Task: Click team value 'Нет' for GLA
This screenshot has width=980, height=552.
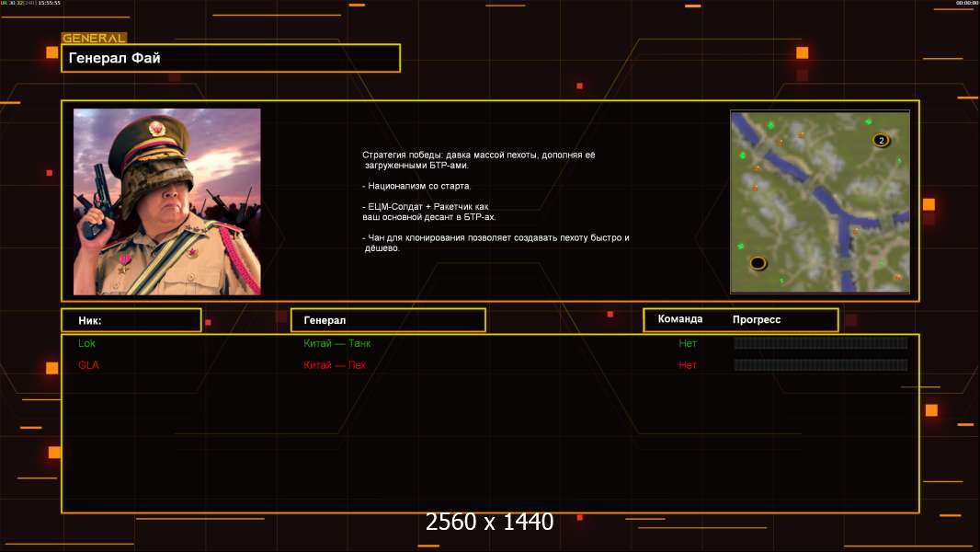Action: [688, 365]
